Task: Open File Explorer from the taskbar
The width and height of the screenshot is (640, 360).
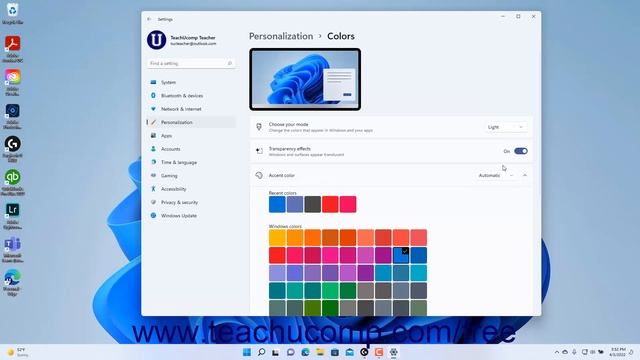Action: click(x=320, y=352)
